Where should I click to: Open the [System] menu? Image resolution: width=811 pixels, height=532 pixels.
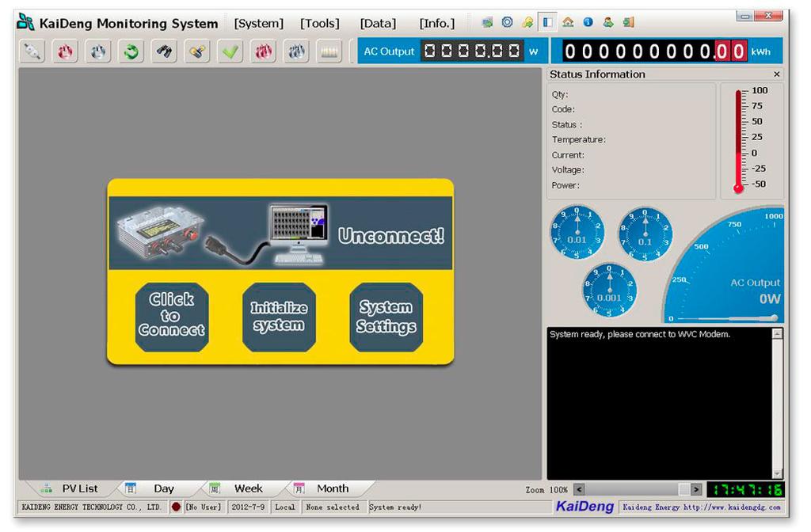(x=259, y=24)
